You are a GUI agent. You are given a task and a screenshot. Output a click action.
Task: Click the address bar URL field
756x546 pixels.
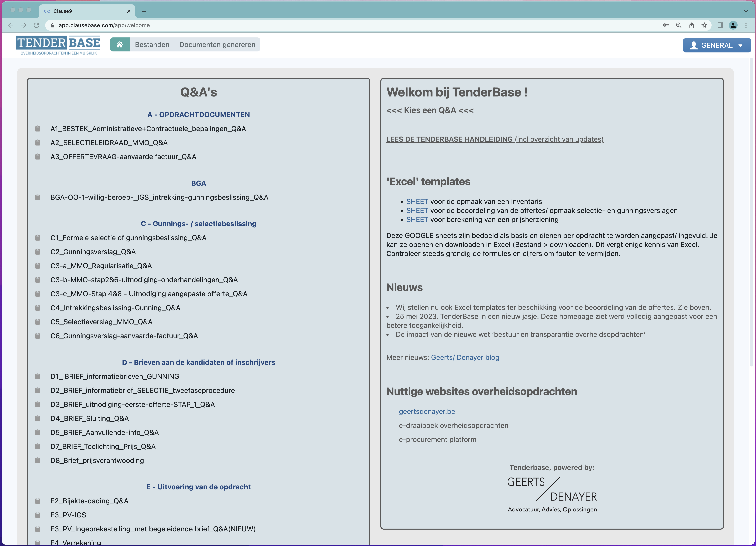(353, 25)
